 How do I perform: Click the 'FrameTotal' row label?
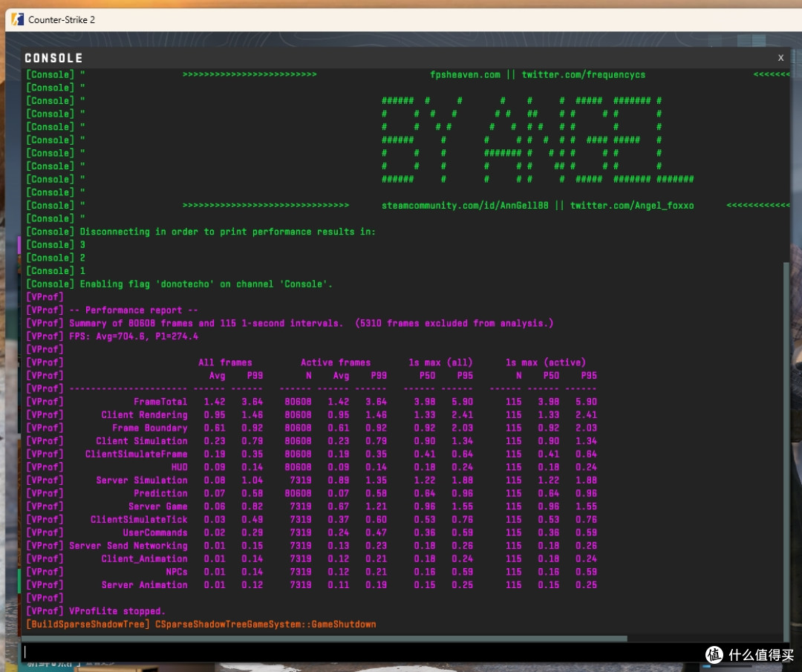coord(160,402)
